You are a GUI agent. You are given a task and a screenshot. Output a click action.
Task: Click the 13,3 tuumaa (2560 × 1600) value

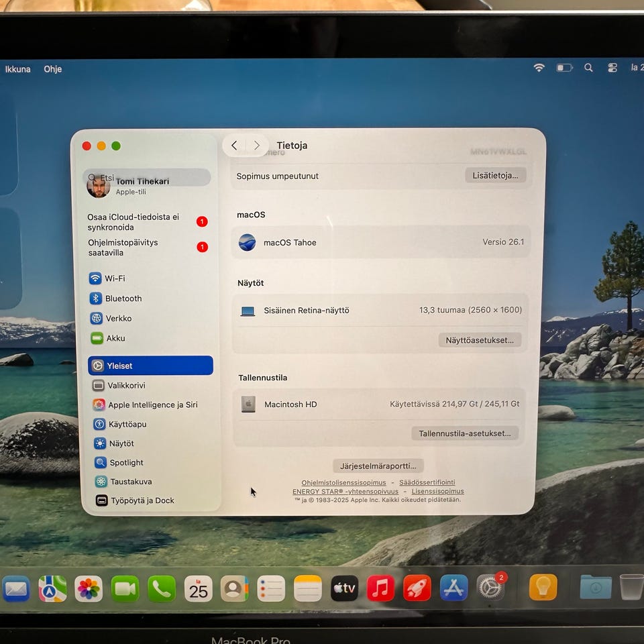(471, 310)
